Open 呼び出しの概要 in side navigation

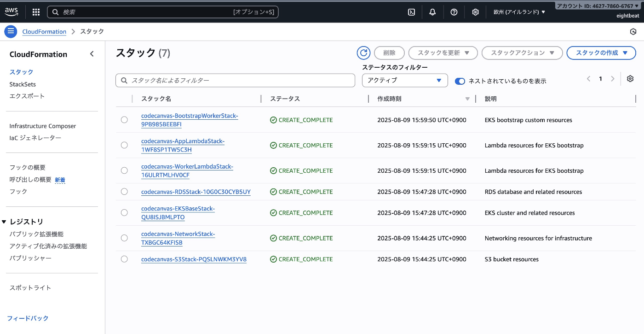click(x=30, y=179)
